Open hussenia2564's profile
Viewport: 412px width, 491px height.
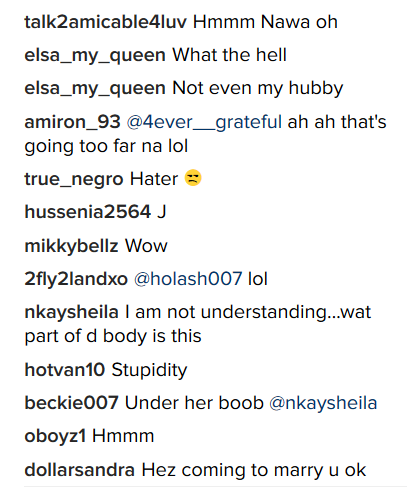coord(88,212)
